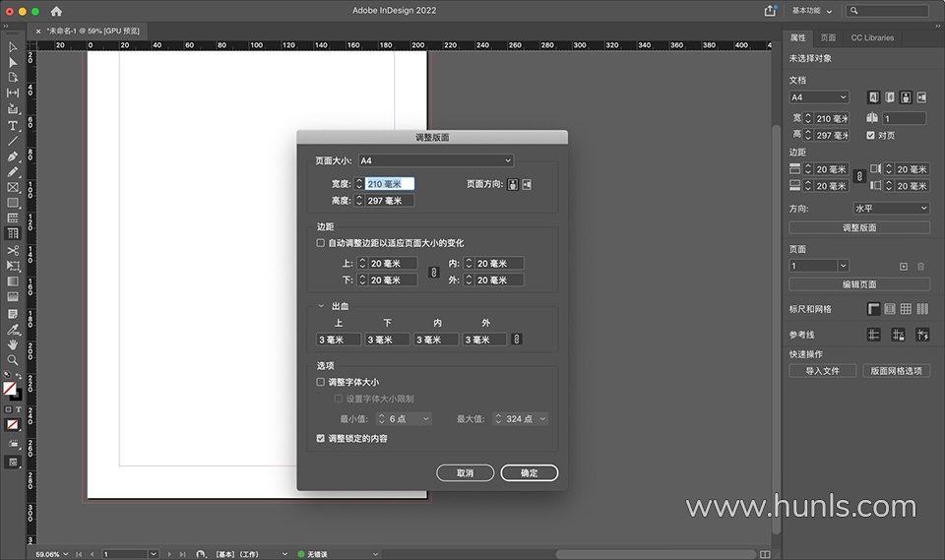Open the 基本功能 workspace dropdown
Screen dimensions: 945x560
pos(812,11)
